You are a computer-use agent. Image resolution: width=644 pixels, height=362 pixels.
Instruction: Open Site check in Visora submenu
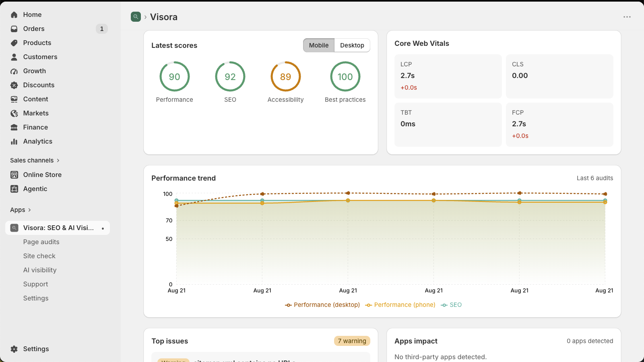[x=39, y=256]
